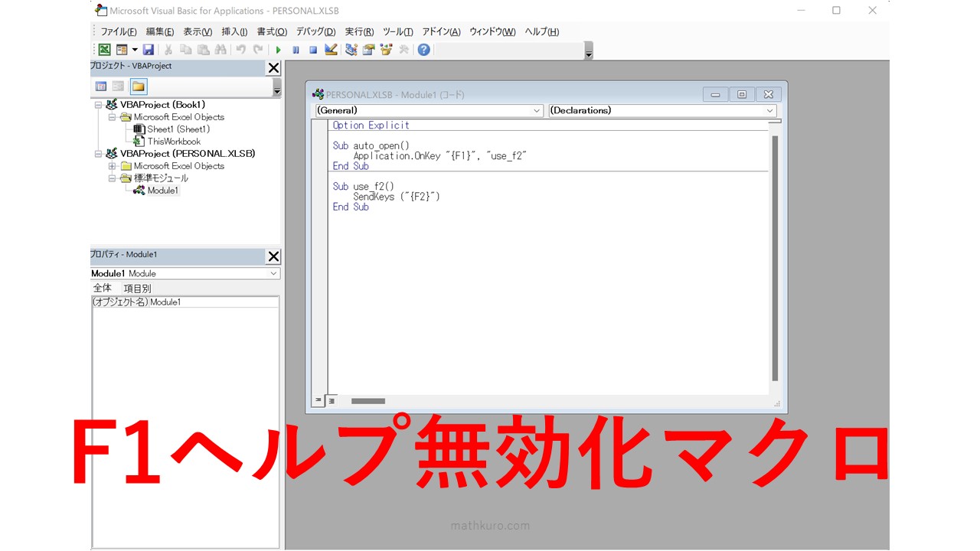Select Sheet1 (Sheet1) in project tree

[178, 129]
